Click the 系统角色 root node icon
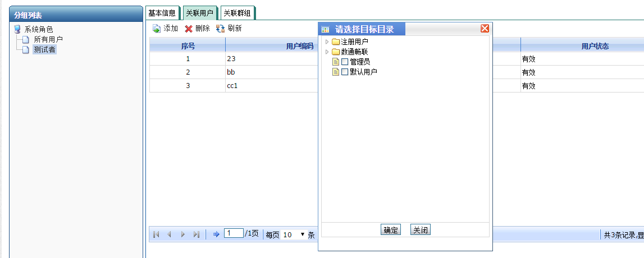The image size is (644, 258). click(17, 30)
